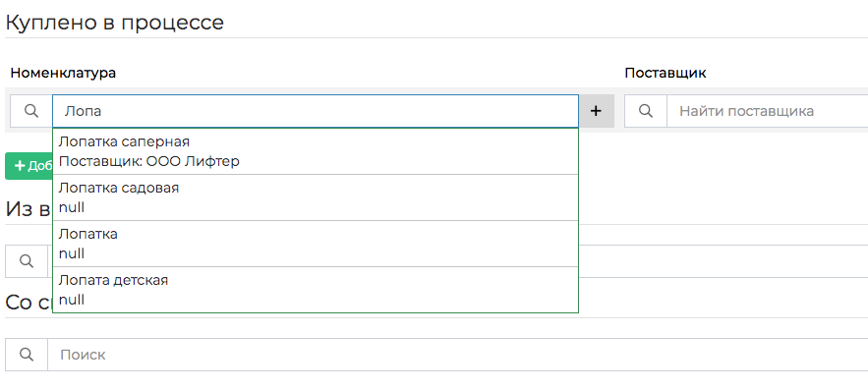The image size is (868, 390).
Task: Focus the 'Найти поставщика' input field
Action: point(768,111)
